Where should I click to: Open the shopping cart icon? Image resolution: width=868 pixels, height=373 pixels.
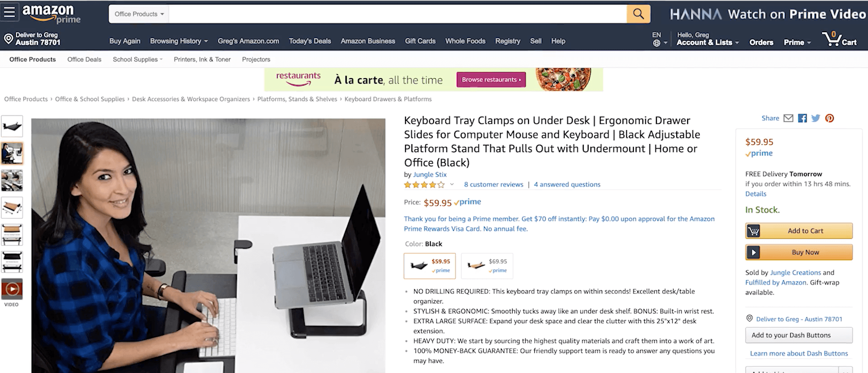[x=840, y=39]
